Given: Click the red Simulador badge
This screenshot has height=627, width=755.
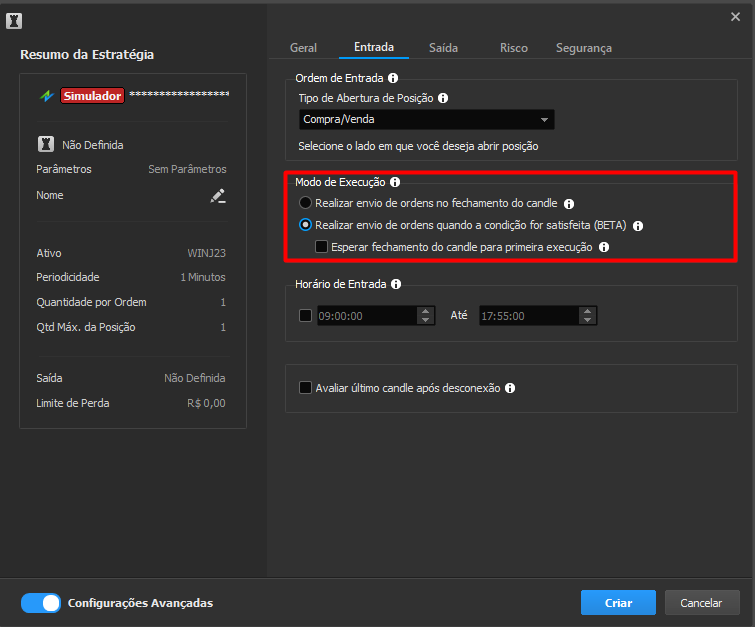Looking at the screenshot, I should click(92, 96).
